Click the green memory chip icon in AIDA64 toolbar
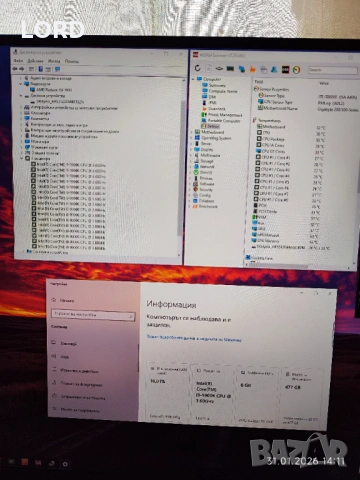Viewport: 360px width, 480px height. (230, 69)
